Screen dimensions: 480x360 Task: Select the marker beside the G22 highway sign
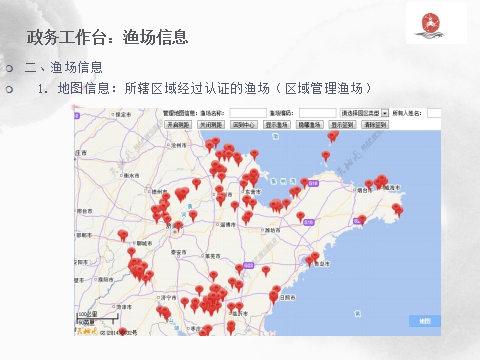tap(239, 269)
